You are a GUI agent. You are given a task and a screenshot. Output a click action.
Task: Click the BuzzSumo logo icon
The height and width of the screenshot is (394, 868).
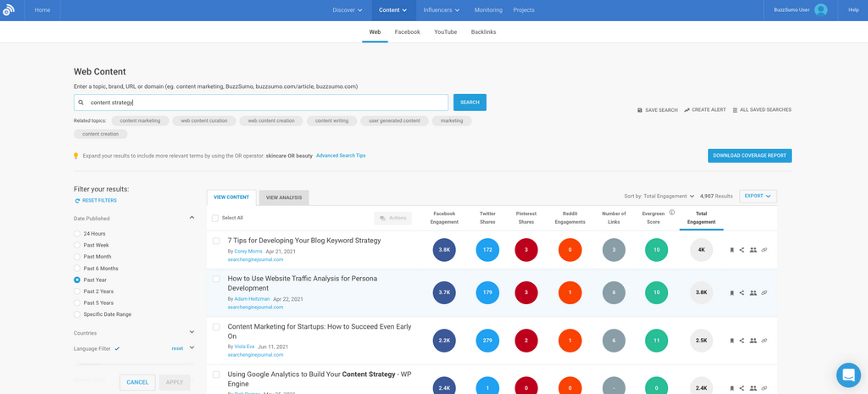click(x=8, y=10)
